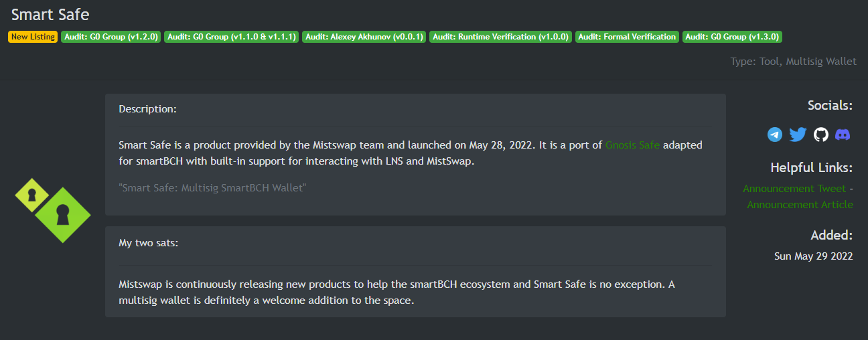Open Audit: Runtime Verification (v1.0.0) badge
868x340 pixels.
click(x=500, y=37)
